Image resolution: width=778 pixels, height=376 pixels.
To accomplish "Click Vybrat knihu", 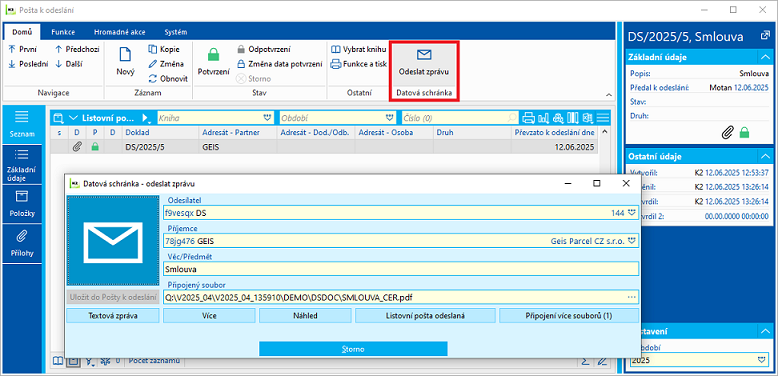I will pyautogui.click(x=358, y=49).
